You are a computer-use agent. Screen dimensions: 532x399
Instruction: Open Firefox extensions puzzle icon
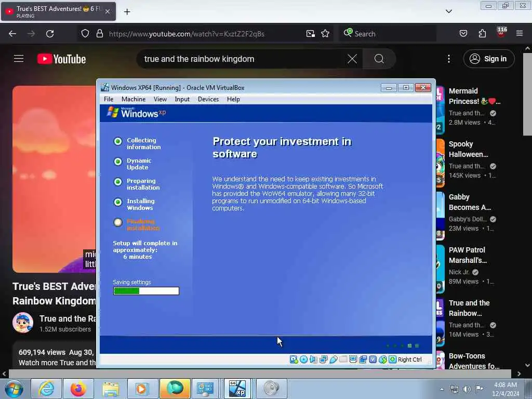point(482,34)
